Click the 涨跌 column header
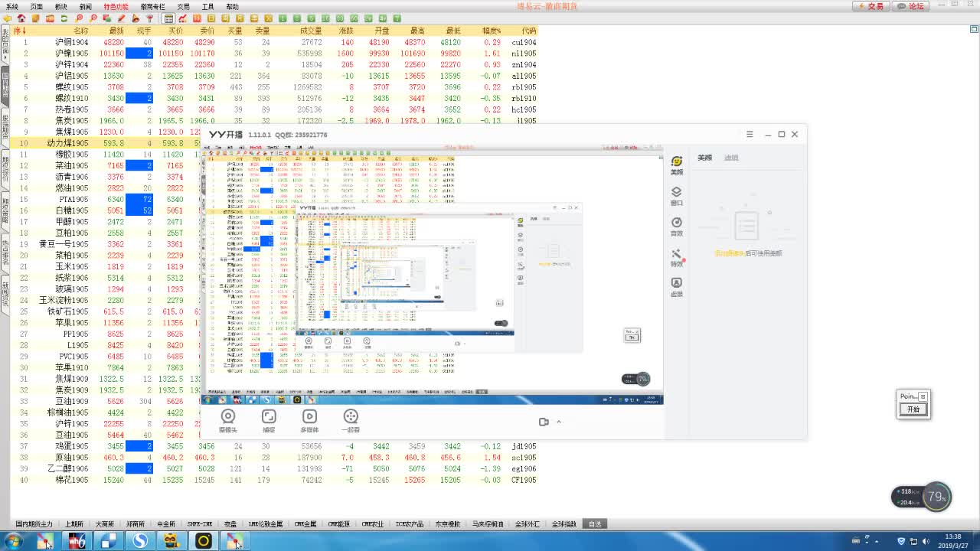The width and height of the screenshot is (980, 551). (x=346, y=31)
